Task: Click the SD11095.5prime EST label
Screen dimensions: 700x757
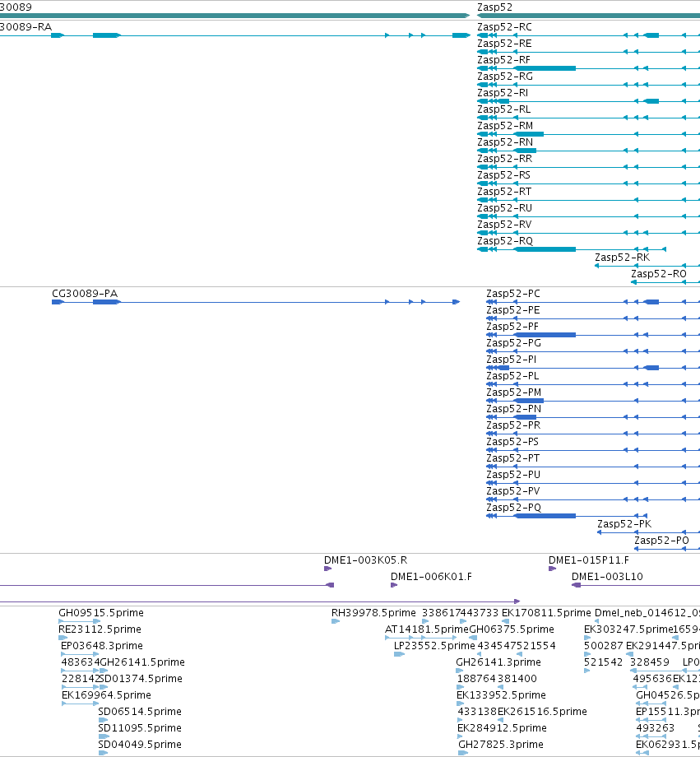Action: (140, 727)
